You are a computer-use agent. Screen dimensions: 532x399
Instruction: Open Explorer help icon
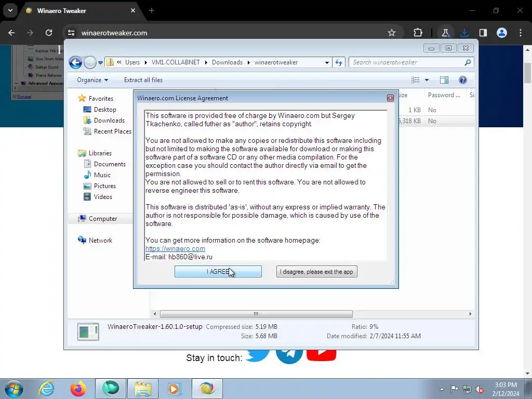462,80
